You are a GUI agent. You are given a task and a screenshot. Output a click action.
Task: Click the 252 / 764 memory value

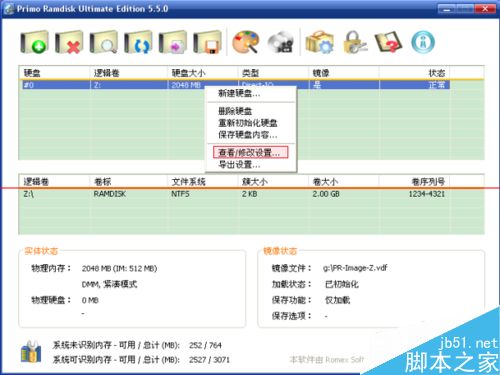pyautogui.click(x=205, y=345)
